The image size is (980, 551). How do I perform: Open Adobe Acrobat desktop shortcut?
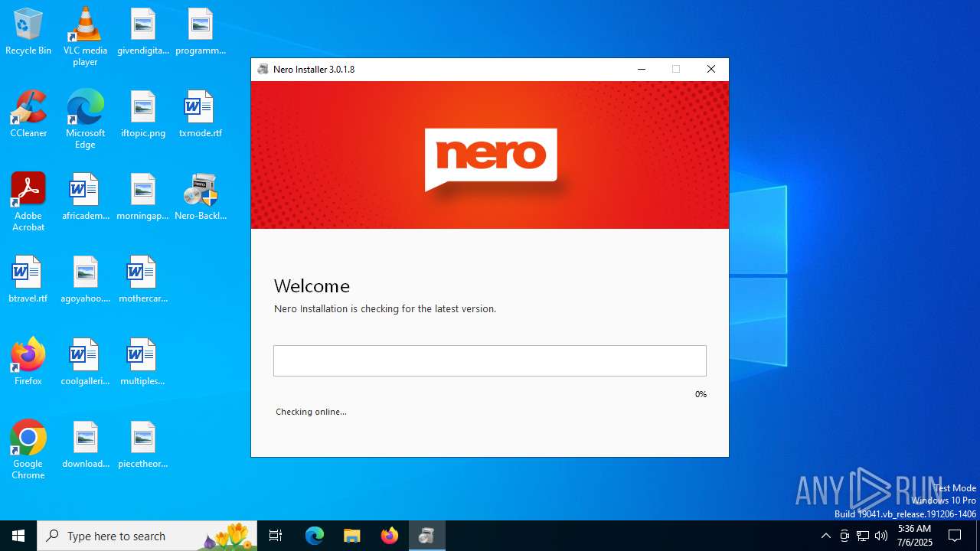pyautogui.click(x=28, y=202)
